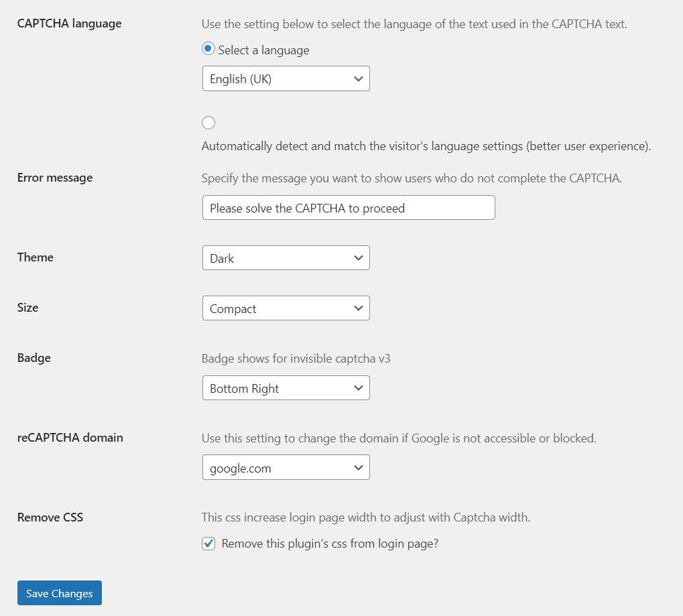The image size is (683, 616).
Task: Click the "Size" row heading
Action: pyautogui.click(x=28, y=308)
